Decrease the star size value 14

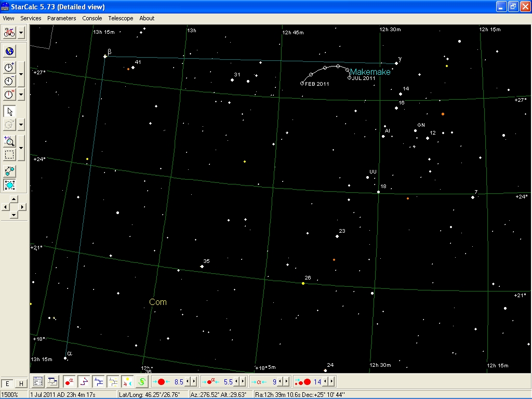(325, 382)
